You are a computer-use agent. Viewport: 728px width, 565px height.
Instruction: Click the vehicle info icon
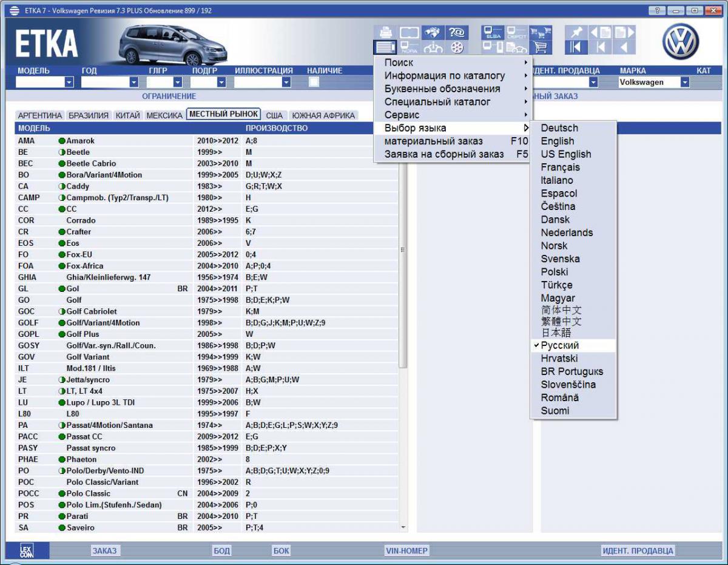tap(433, 47)
